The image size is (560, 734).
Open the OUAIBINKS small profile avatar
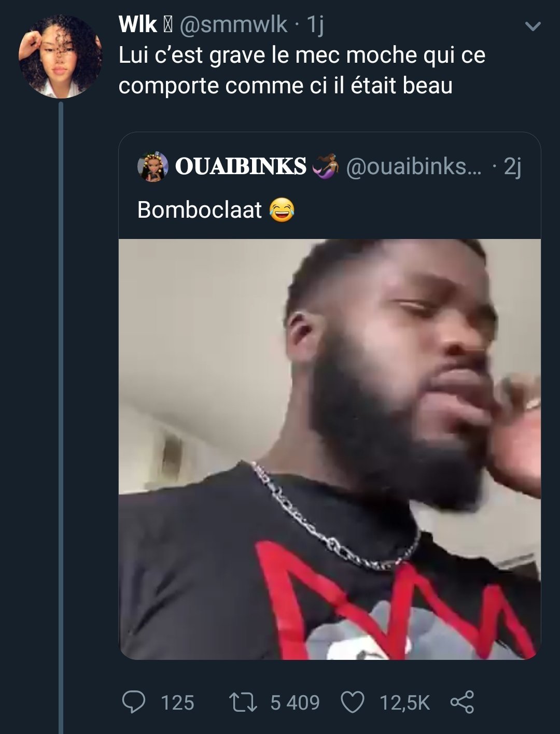click(x=152, y=167)
